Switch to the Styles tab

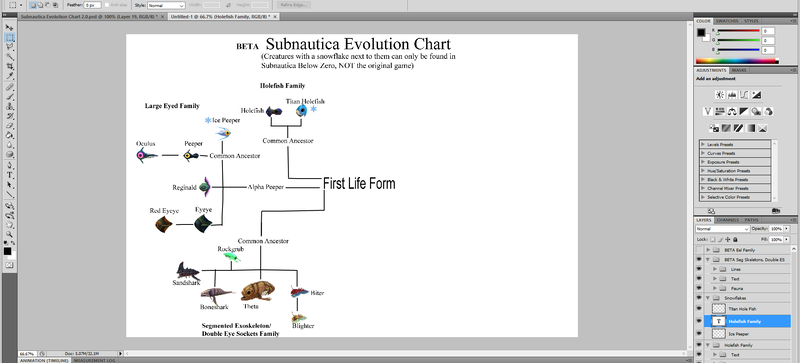(x=751, y=21)
